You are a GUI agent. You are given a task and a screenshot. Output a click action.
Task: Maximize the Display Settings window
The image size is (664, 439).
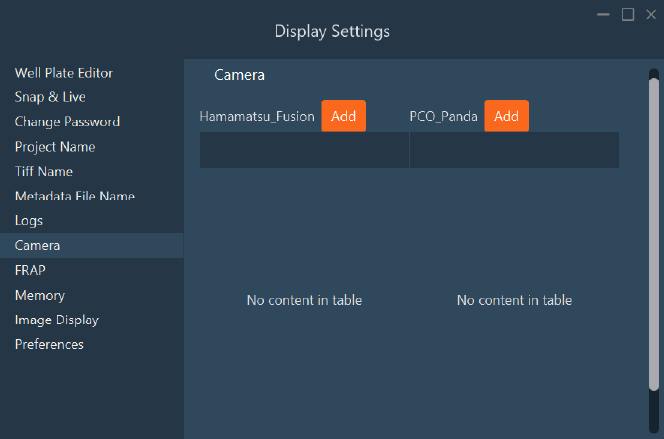[628, 14]
